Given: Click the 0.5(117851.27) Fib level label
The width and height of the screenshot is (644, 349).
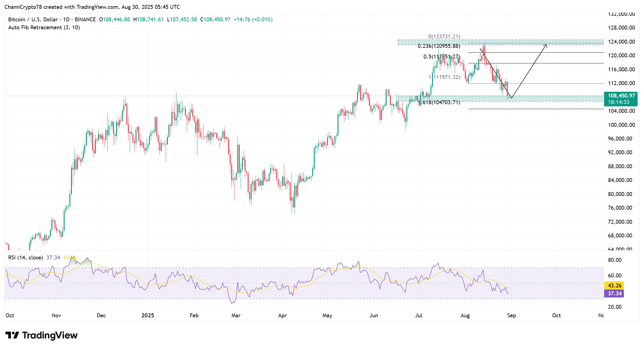Looking at the screenshot, I should pos(442,57).
